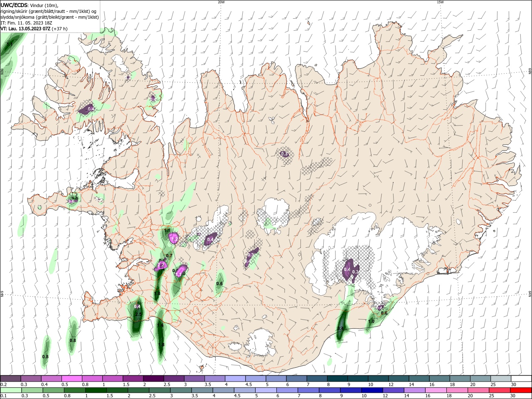Click the 'UWC/ECDS' map title
Screen dimensions: 532x399
pos(14,5)
